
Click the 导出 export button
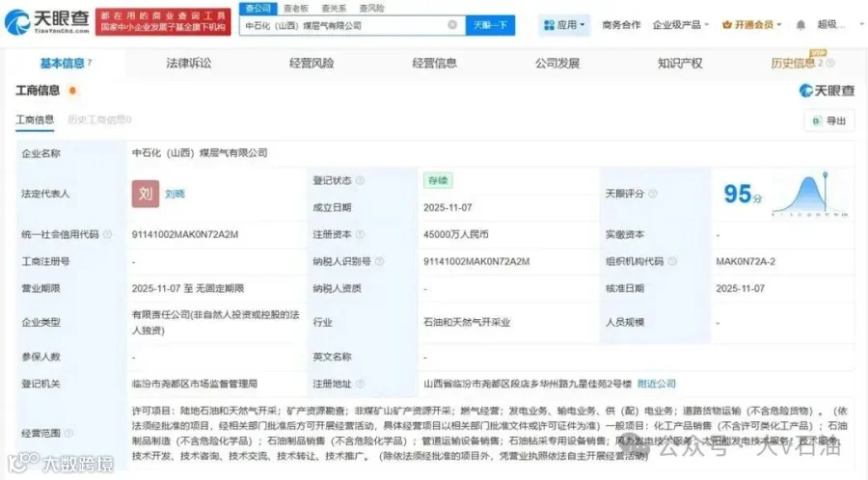[x=829, y=121]
